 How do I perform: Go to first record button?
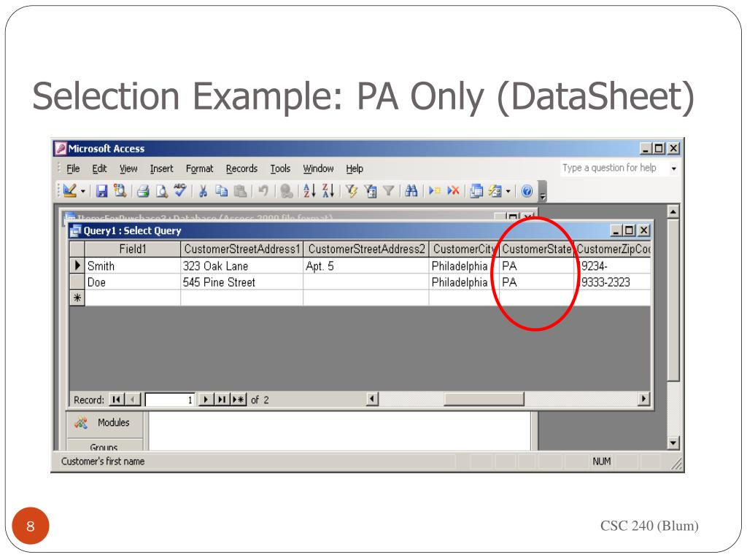click(x=117, y=400)
